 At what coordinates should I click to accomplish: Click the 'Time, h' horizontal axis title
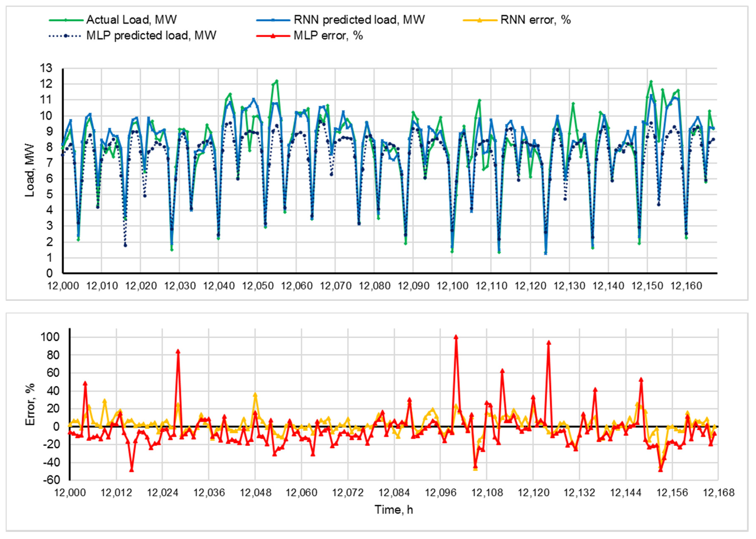point(393,509)
